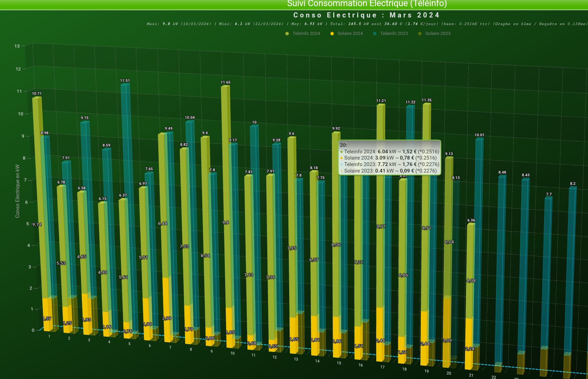Click the '11.35' value label above day 19
This screenshot has width=588, height=379.
point(427,100)
